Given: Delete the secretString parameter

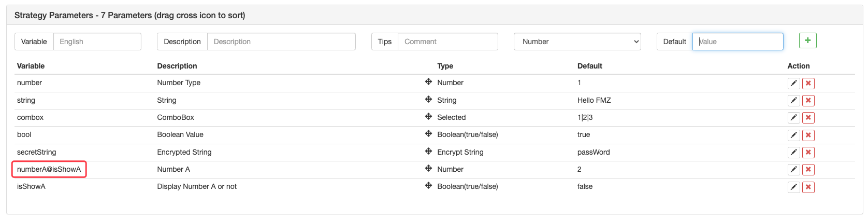Looking at the screenshot, I should (x=808, y=152).
